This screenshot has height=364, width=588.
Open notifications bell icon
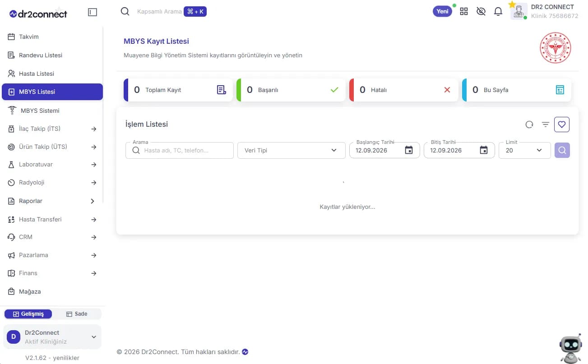point(498,12)
